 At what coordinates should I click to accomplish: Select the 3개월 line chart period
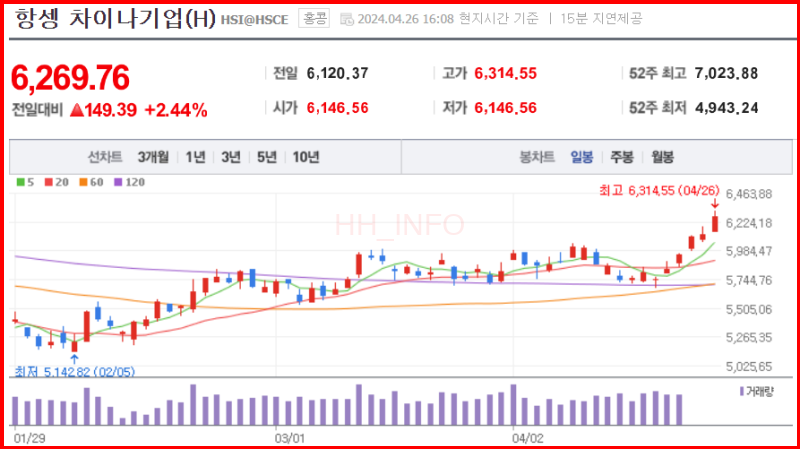click(x=153, y=157)
